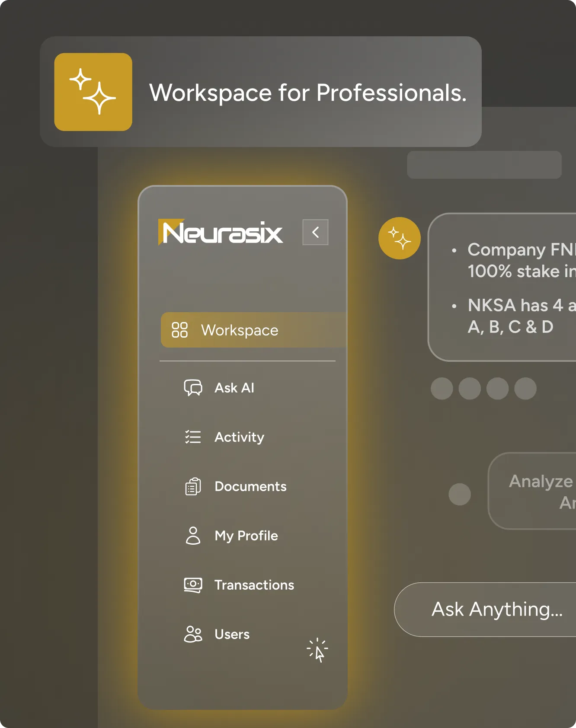
Task: Go to Documents in the sidebar
Action: point(250,486)
